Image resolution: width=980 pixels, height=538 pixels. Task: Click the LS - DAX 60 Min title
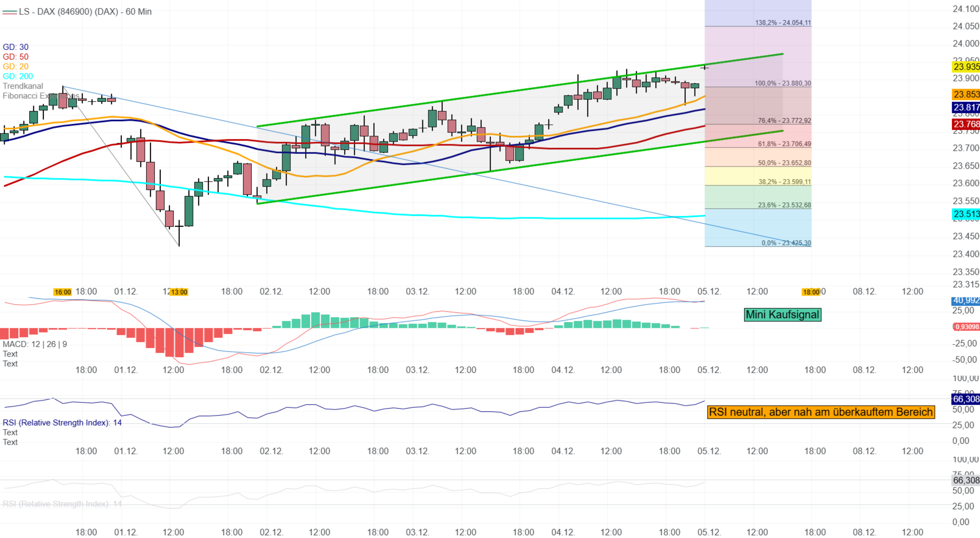[85, 12]
